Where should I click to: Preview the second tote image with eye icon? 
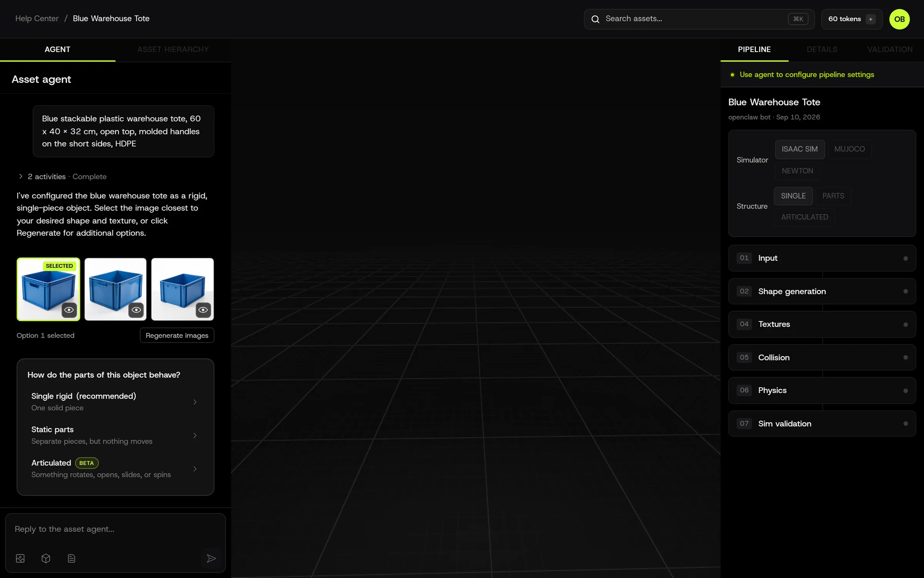(136, 310)
